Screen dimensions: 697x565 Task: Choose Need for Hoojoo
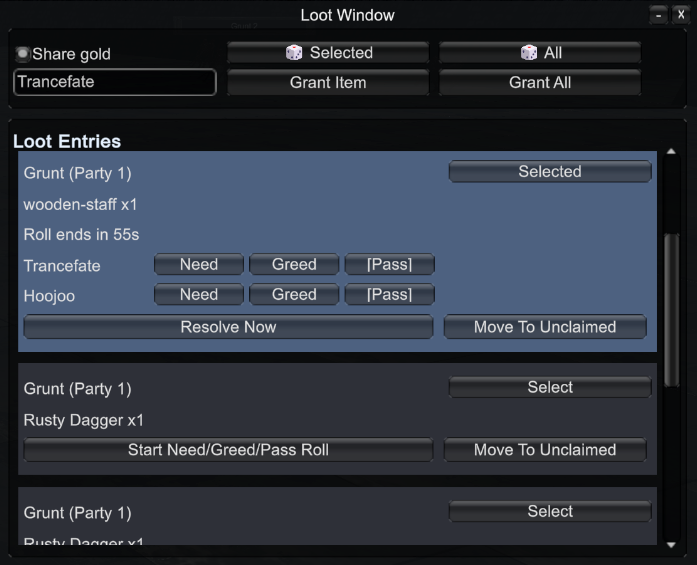click(x=199, y=294)
